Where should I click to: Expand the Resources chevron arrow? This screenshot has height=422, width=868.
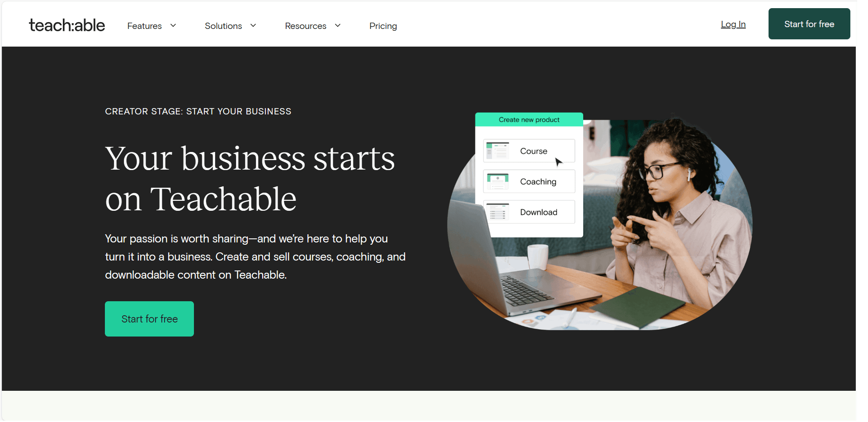[x=338, y=25]
